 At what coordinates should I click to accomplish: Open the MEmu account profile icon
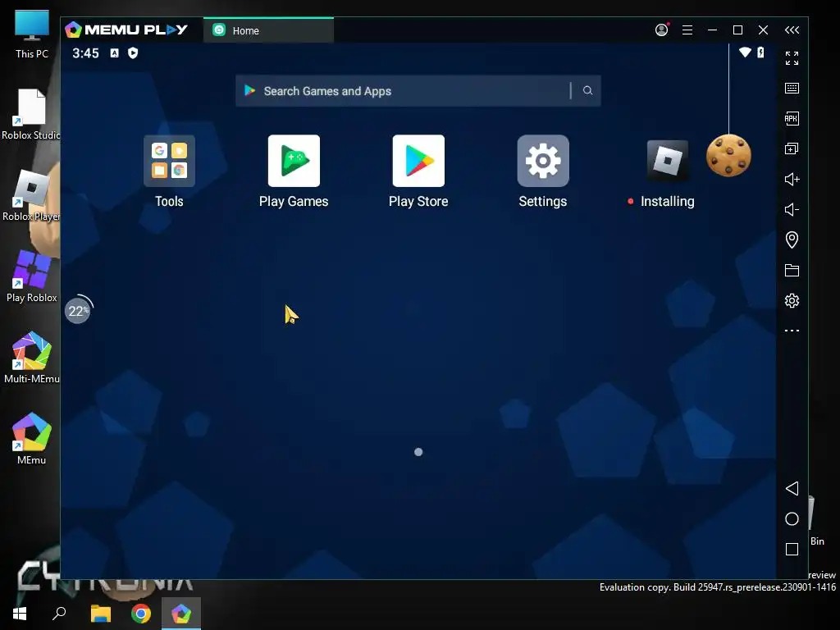(662, 30)
